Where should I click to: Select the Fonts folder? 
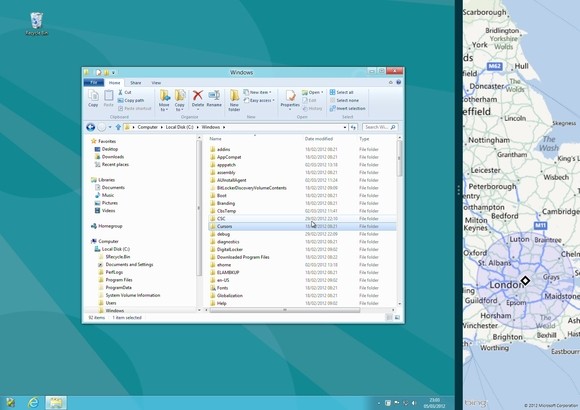[302, 288]
